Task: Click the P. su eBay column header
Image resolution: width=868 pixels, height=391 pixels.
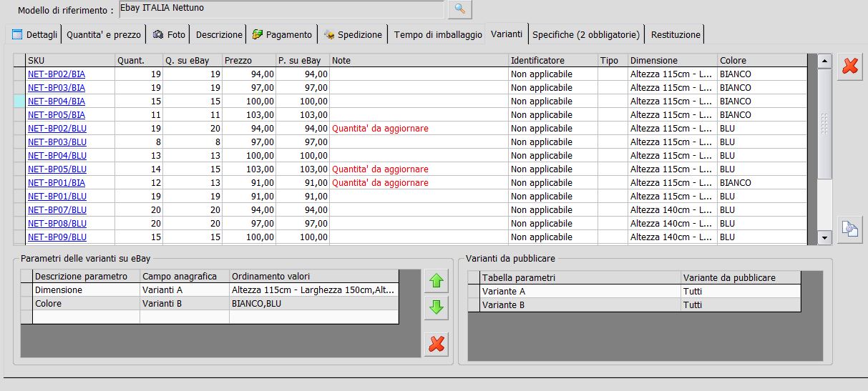Action: tap(303, 60)
